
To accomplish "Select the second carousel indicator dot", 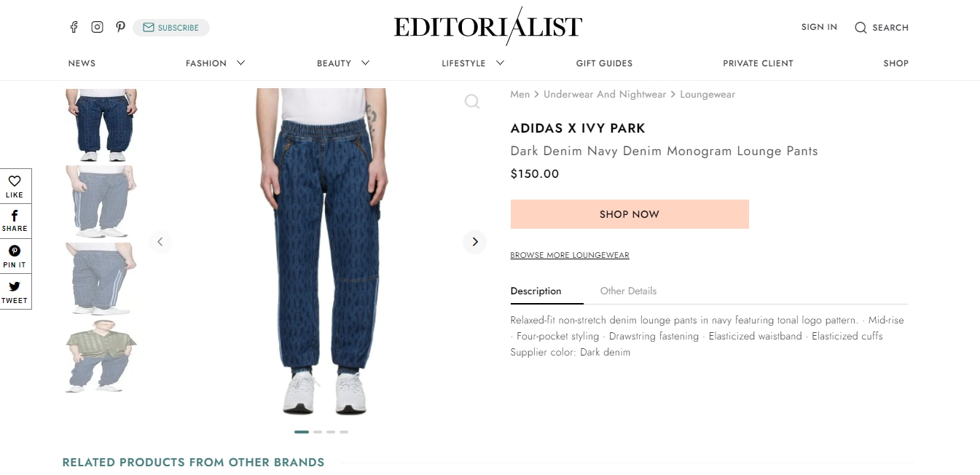I will click(x=318, y=432).
